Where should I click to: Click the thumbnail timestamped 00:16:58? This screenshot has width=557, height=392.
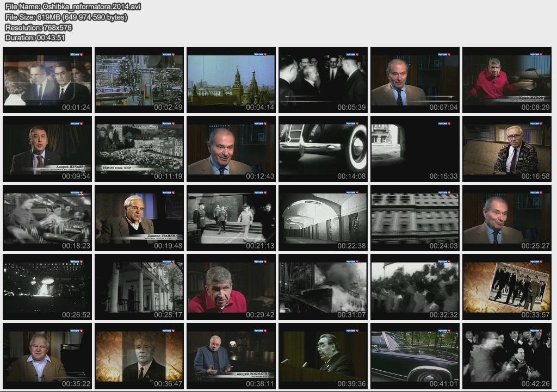click(507, 149)
